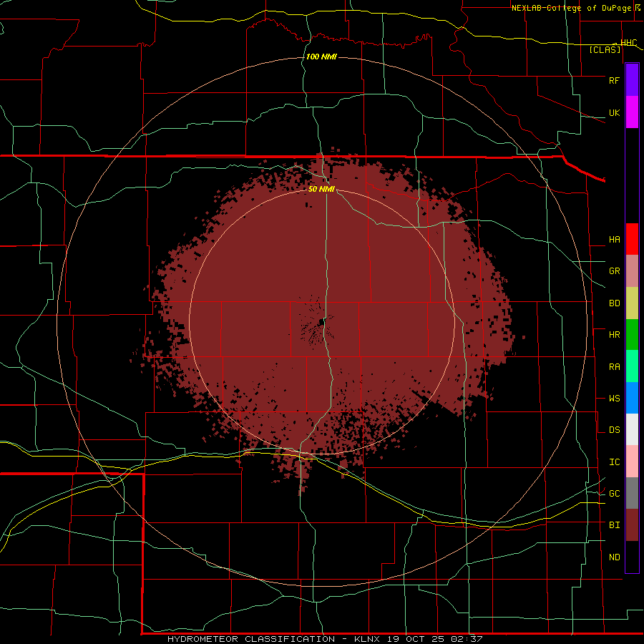This screenshot has height=644, width=644.
Task: Click the ND legend label
Action: click(x=614, y=557)
